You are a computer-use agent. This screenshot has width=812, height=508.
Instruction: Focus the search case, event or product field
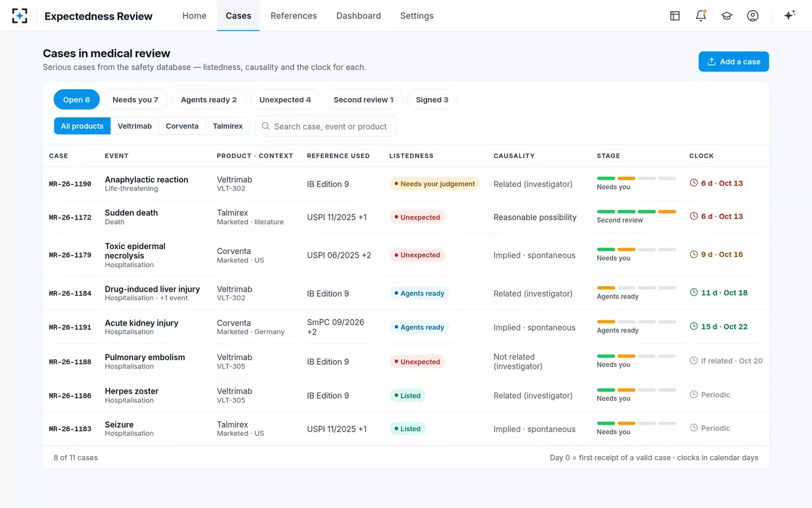click(x=325, y=126)
